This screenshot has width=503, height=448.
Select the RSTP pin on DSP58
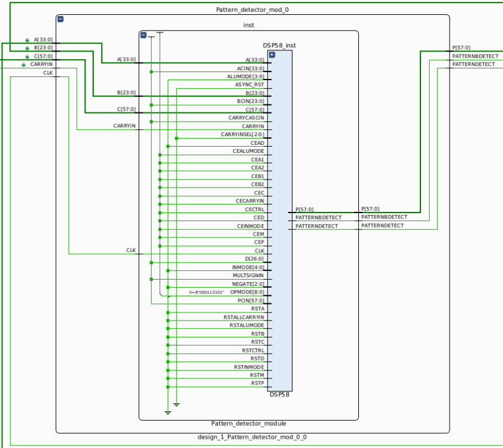pyautogui.click(x=257, y=383)
